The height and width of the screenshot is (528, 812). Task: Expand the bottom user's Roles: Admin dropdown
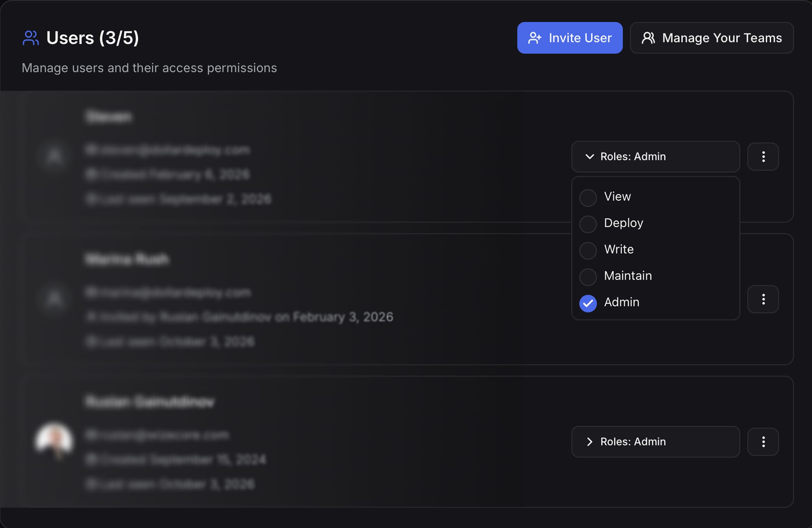[x=656, y=442]
